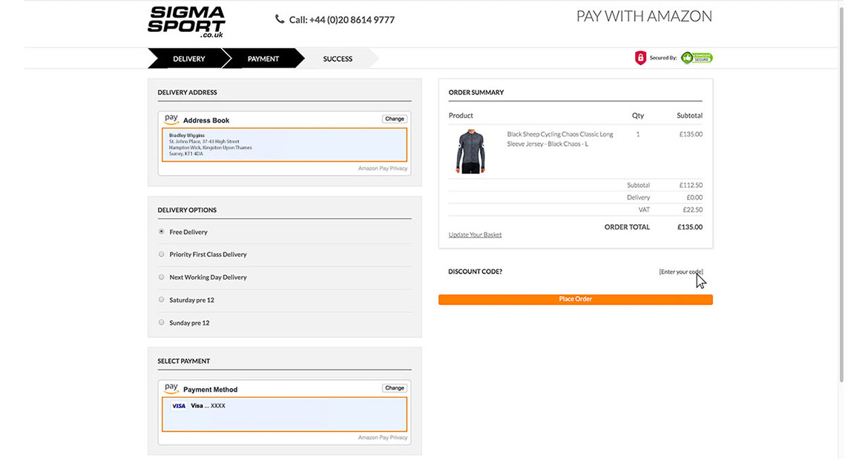
Task: Select Priority First Class Delivery
Action: coord(162,254)
